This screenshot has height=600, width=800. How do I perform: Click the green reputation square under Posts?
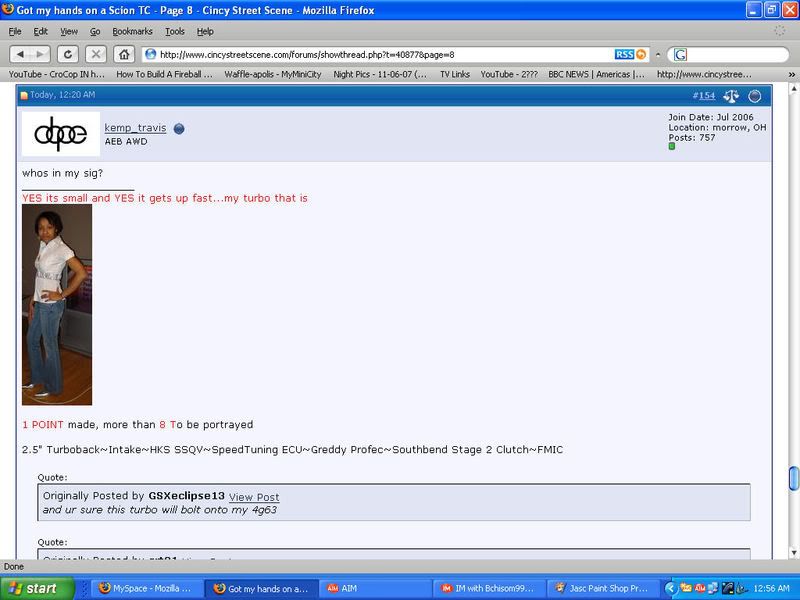click(x=672, y=147)
